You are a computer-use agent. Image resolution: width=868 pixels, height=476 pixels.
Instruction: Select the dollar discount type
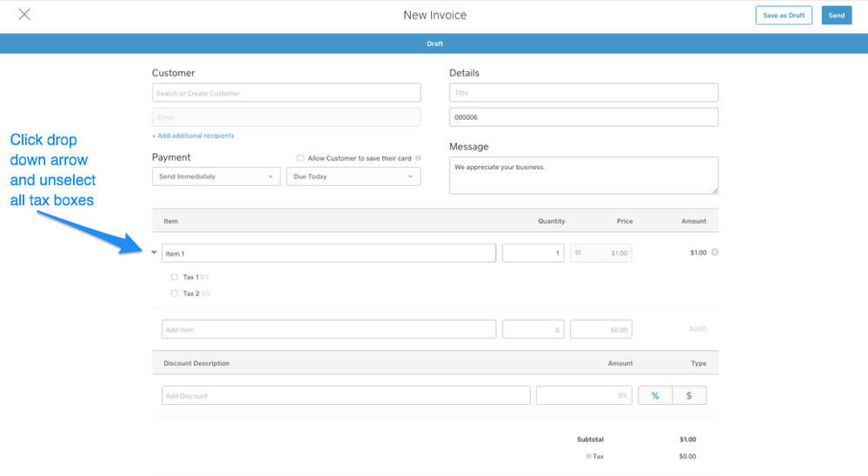coord(689,395)
